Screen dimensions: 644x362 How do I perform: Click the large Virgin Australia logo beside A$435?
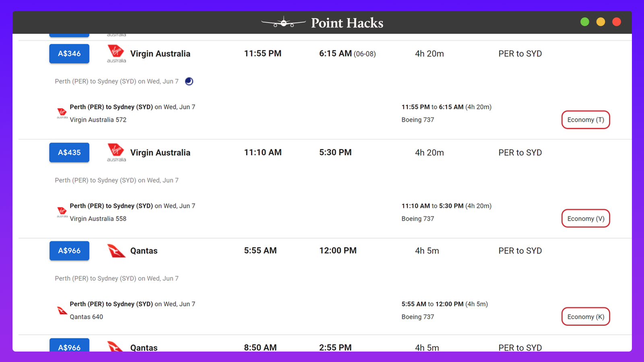(116, 153)
